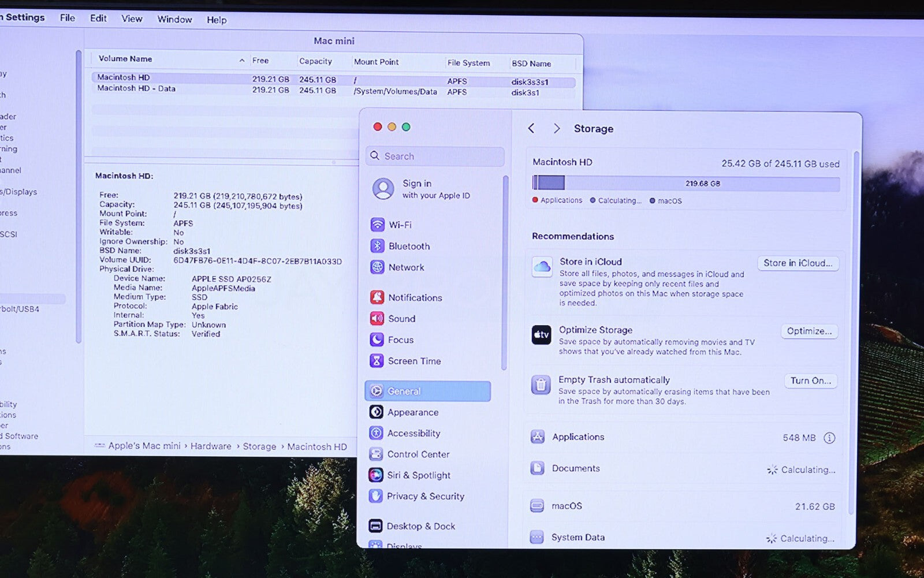Click the File System column header
924x578 pixels.
tap(468, 63)
